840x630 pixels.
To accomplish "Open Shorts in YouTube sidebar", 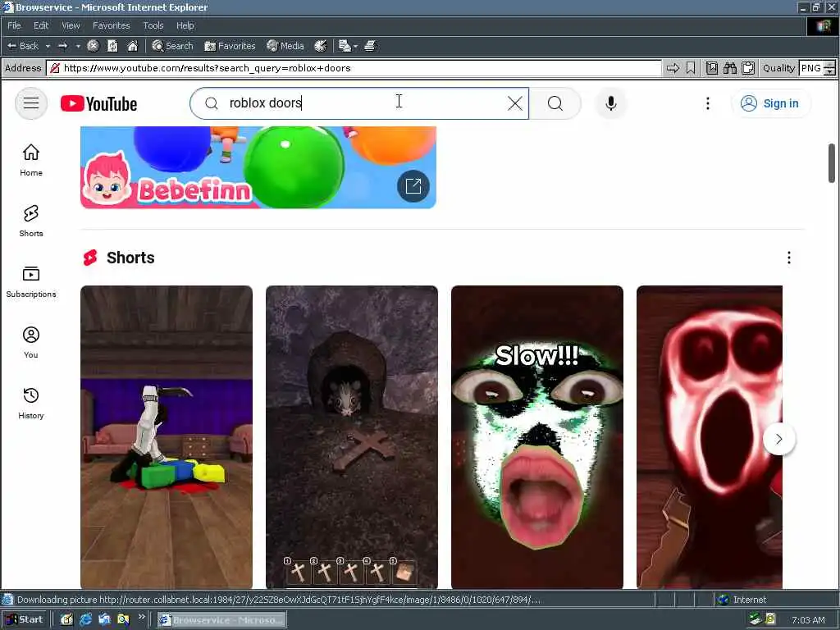I will click(31, 221).
